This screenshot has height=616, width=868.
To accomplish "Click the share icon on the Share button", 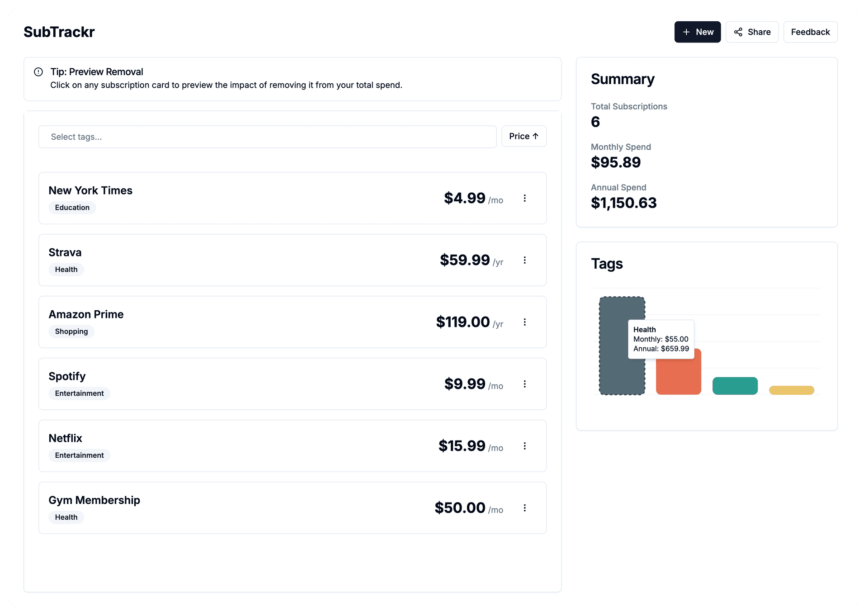I will point(738,32).
